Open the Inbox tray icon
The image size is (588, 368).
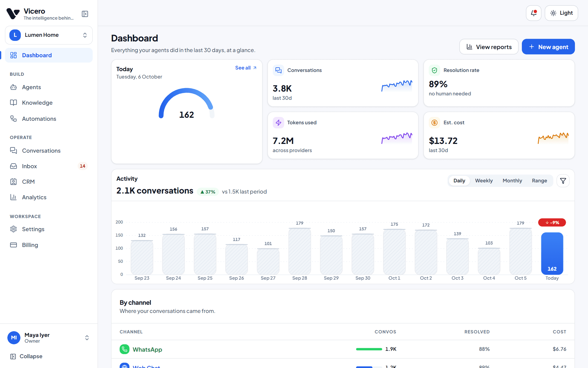click(x=13, y=166)
